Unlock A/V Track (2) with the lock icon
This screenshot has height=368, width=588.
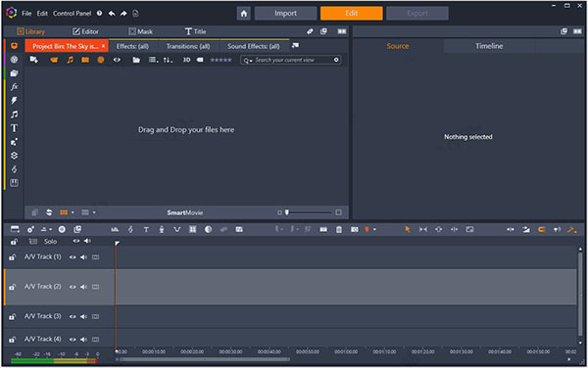click(13, 287)
